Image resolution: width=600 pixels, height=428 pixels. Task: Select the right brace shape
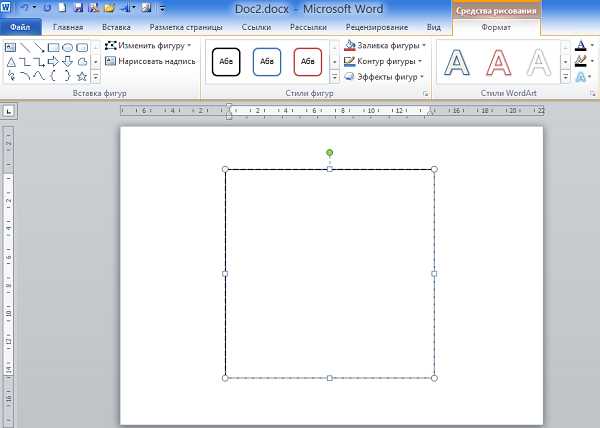click(x=68, y=76)
